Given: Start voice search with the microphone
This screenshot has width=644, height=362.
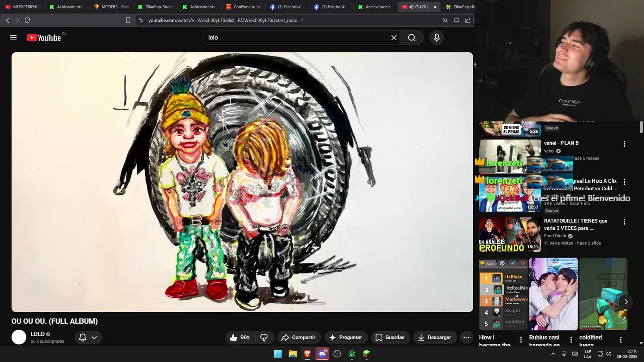Looking at the screenshot, I should click(x=437, y=38).
